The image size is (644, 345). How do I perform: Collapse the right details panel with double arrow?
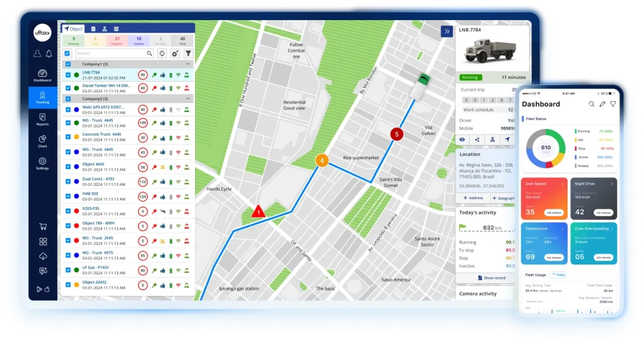tap(447, 31)
